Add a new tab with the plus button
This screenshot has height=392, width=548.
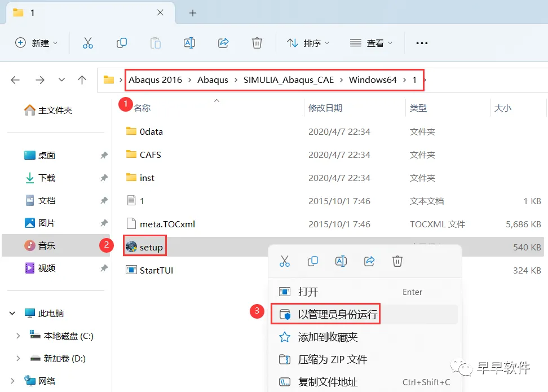click(193, 14)
